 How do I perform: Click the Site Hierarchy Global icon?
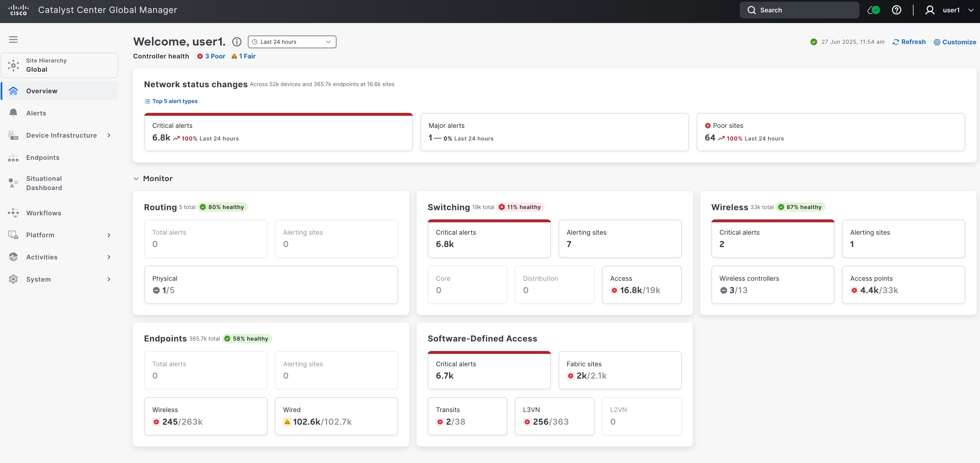13,65
